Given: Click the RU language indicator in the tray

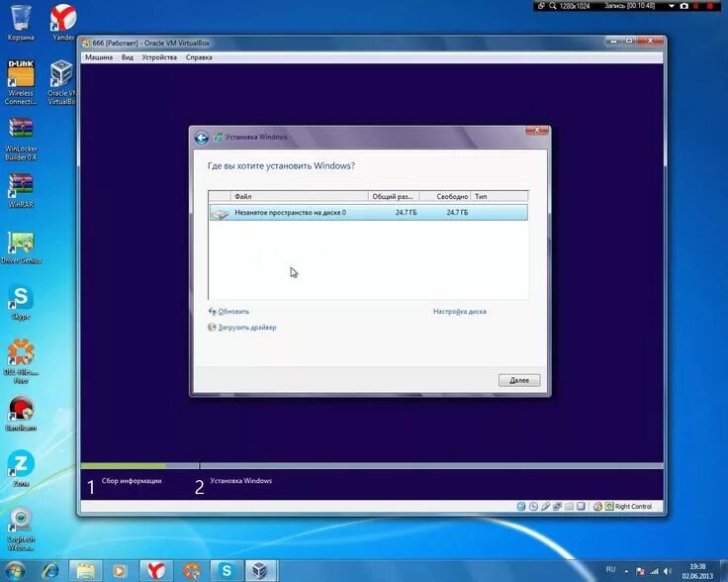Looking at the screenshot, I should (610, 569).
